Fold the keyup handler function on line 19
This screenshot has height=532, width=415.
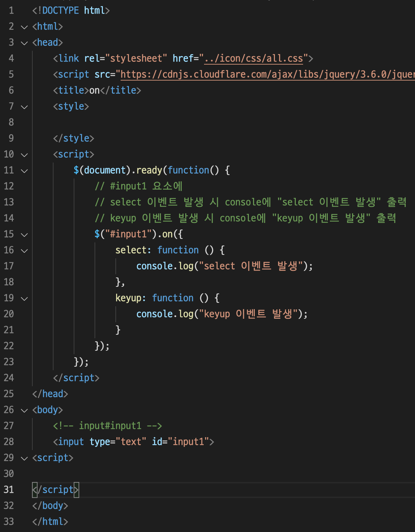point(24,298)
